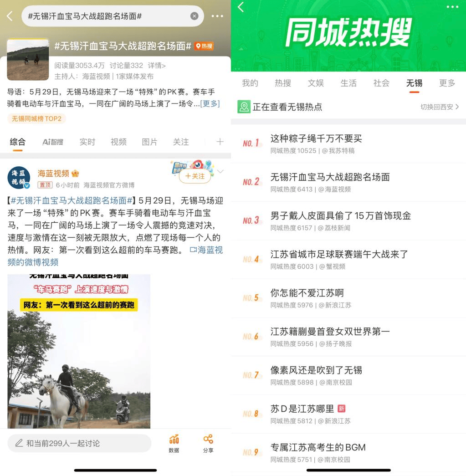
Task: Clear the search field with the X icon
Action: (195, 16)
